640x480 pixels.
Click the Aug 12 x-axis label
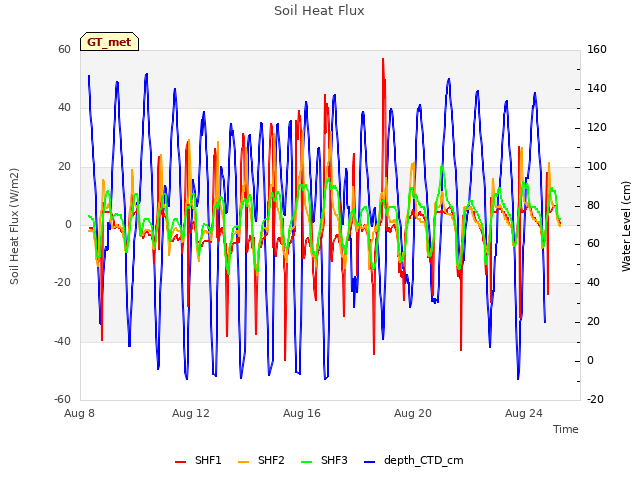point(191,413)
